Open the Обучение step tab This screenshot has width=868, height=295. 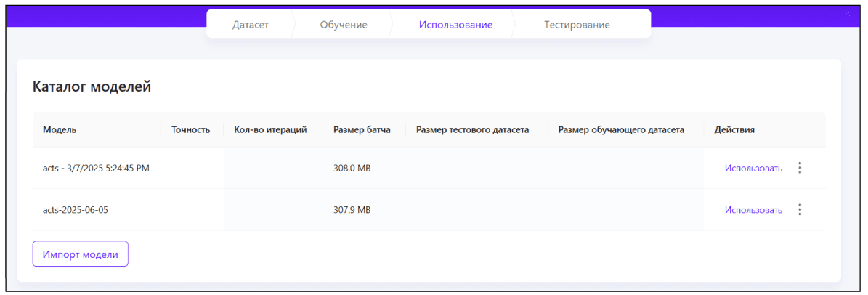point(344,25)
